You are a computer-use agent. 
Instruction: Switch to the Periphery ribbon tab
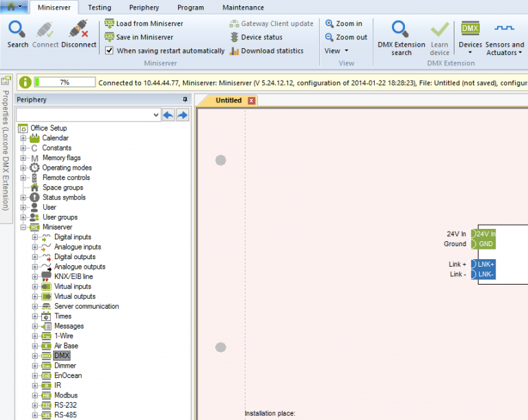click(144, 8)
